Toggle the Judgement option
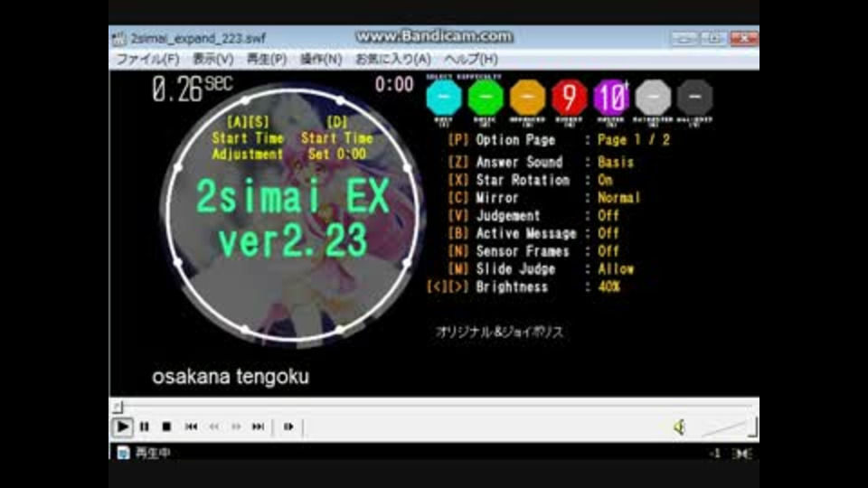 coord(533,215)
